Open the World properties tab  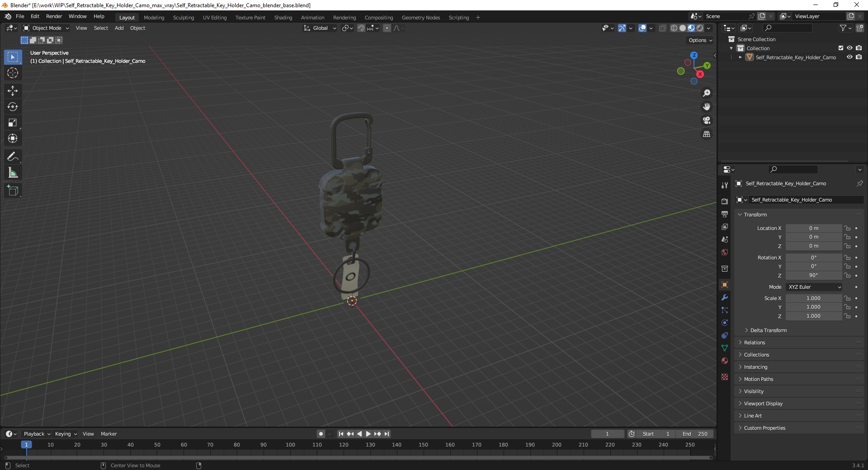(725, 252)
